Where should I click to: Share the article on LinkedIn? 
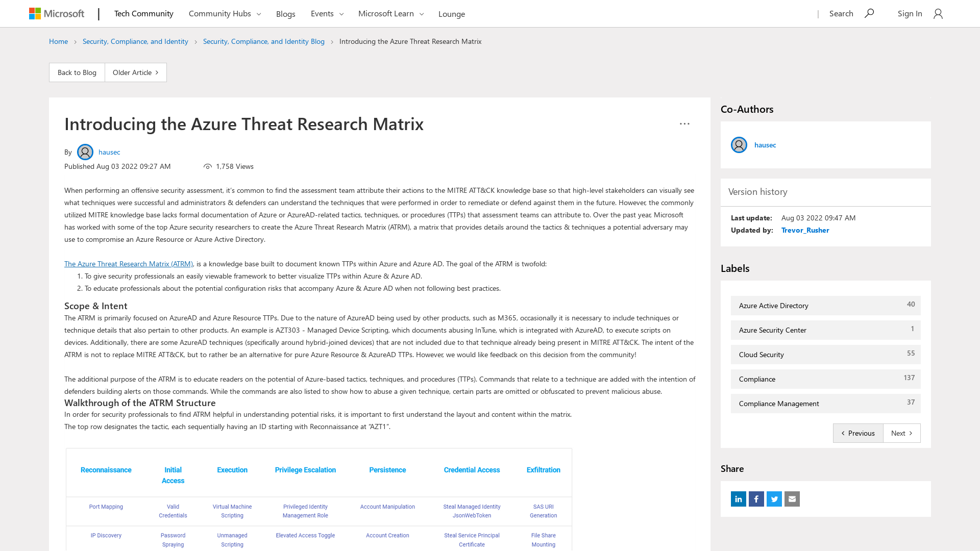pos(738,499)
